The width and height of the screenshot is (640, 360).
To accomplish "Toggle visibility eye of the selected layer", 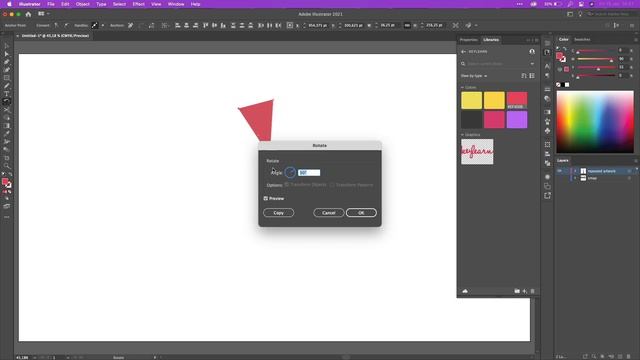I will tap(560, 171).
